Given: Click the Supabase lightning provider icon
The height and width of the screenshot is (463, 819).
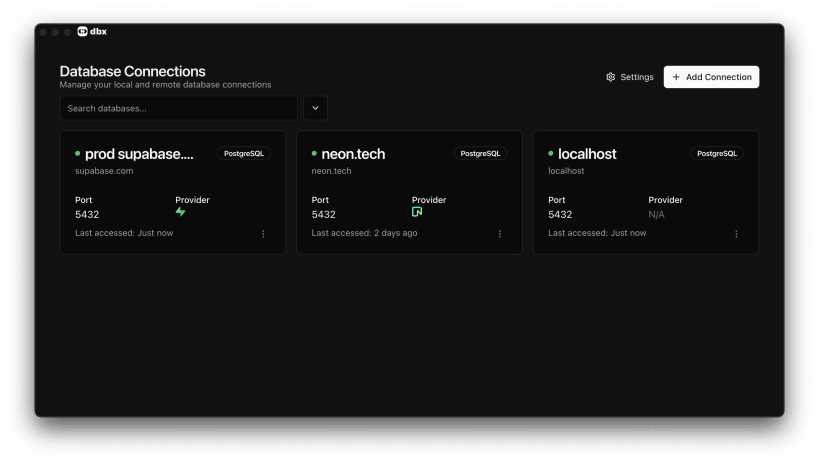Looking at the screenshot, I should tap(181, 212).
